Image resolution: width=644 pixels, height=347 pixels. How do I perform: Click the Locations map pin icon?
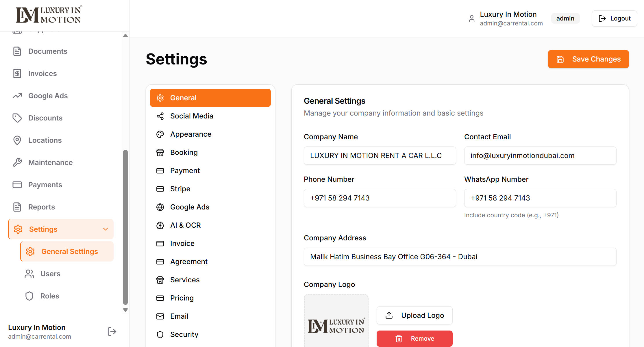pos(17,140)
